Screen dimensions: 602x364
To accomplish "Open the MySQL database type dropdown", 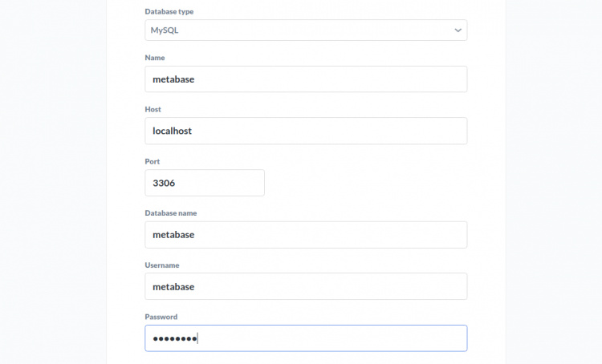I will (x=305, y=30).
